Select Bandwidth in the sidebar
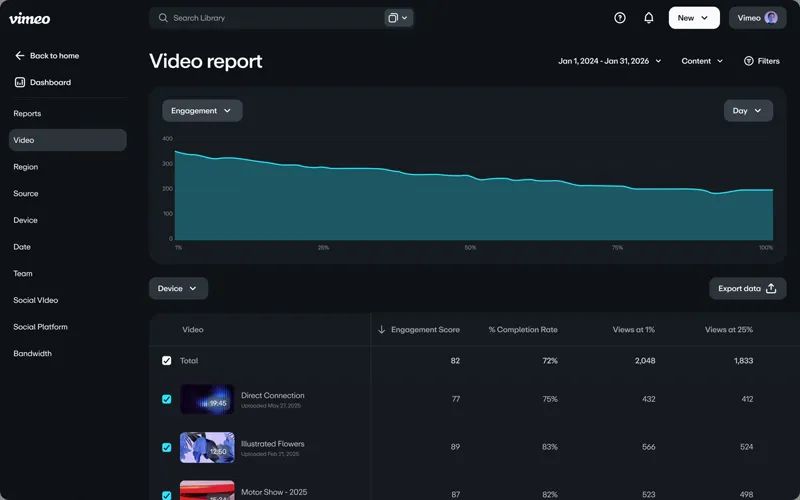The image size is (800, 500). [x=32, y=354]
